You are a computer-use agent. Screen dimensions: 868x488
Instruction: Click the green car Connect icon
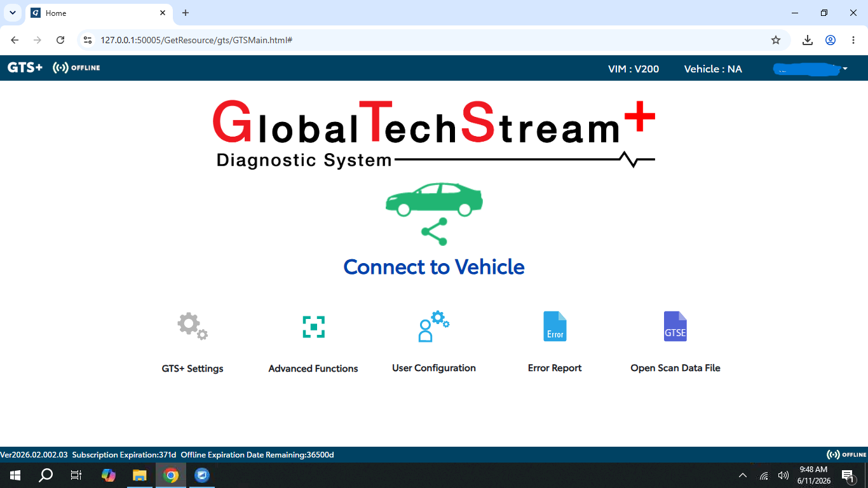click(434, 200)
